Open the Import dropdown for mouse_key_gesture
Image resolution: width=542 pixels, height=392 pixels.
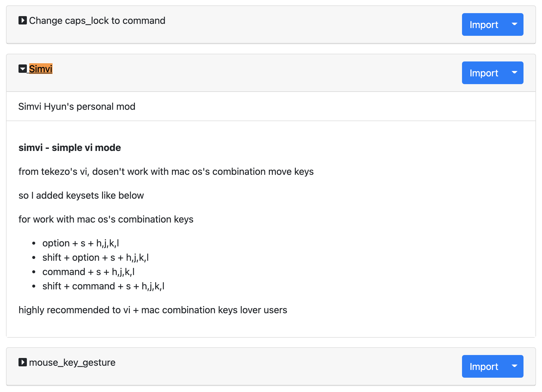coord(515,366)
